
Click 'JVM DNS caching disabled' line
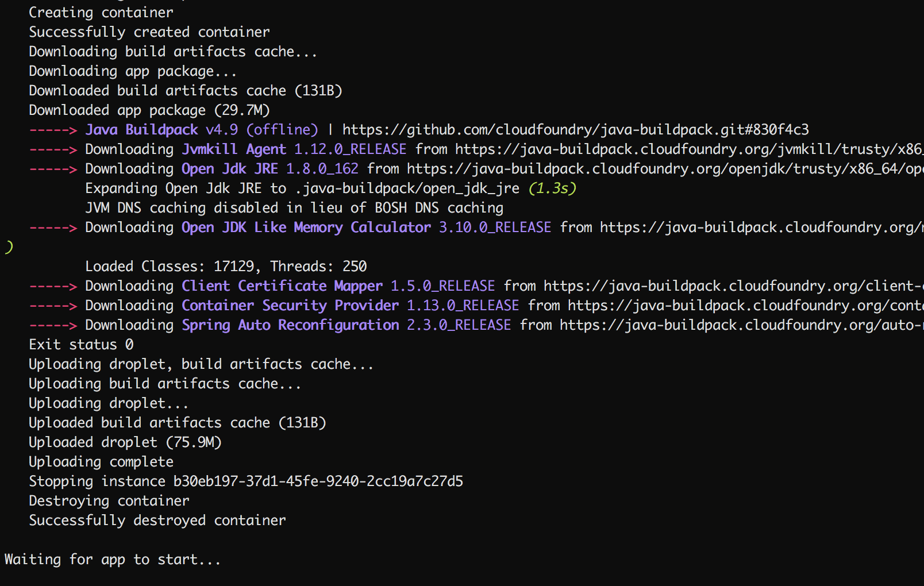(294, 208)
